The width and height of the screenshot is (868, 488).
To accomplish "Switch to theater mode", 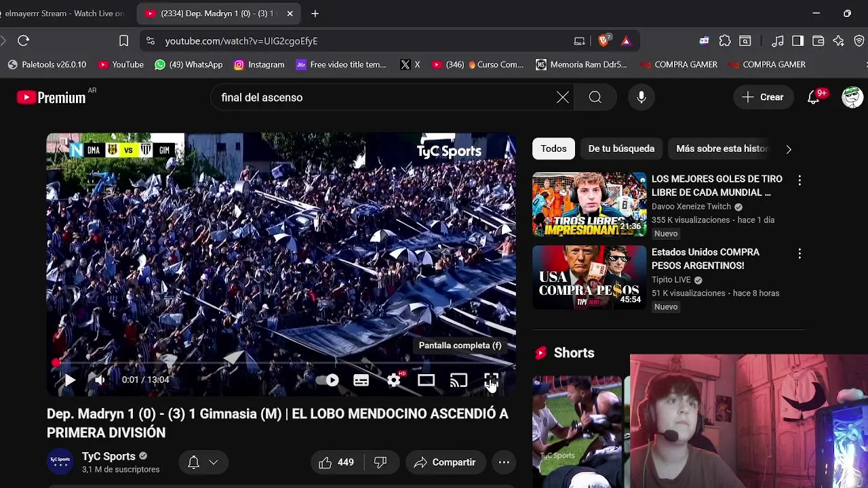I will point(426,380).
